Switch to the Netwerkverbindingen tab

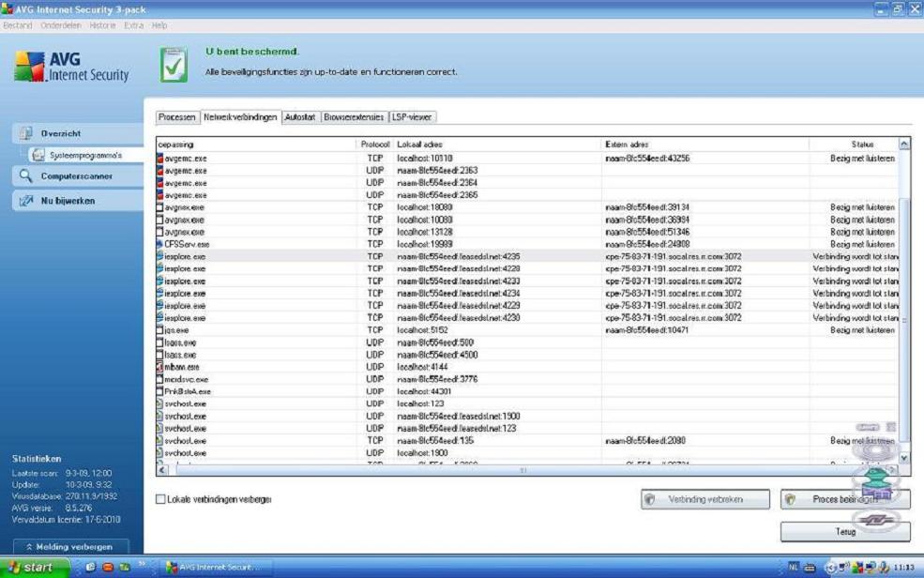coord(240,117)
